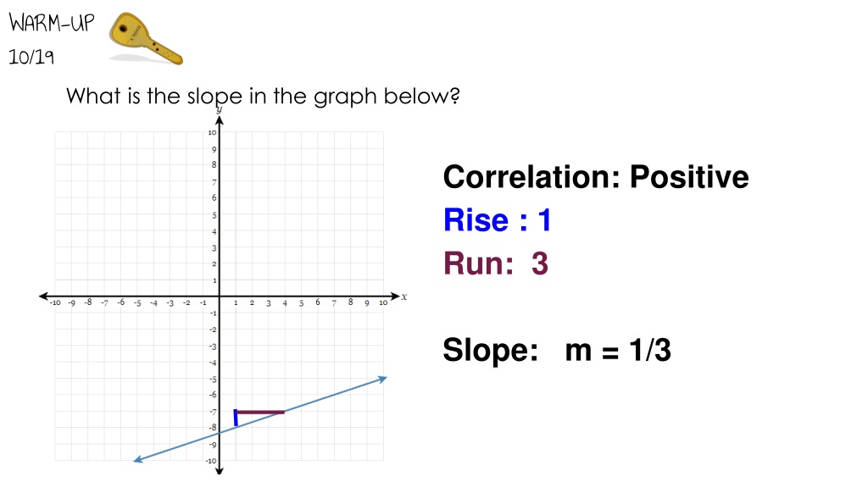The image size is (868, 488).
Task: Select the maroon 'Run: 3' text
Action: point(496,263)
